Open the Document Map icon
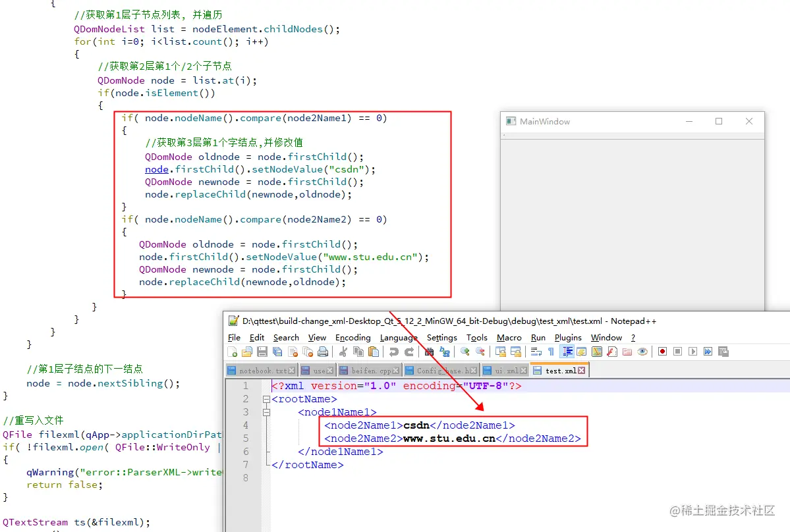This screenshot has width=790, height=532. [596, 352]
